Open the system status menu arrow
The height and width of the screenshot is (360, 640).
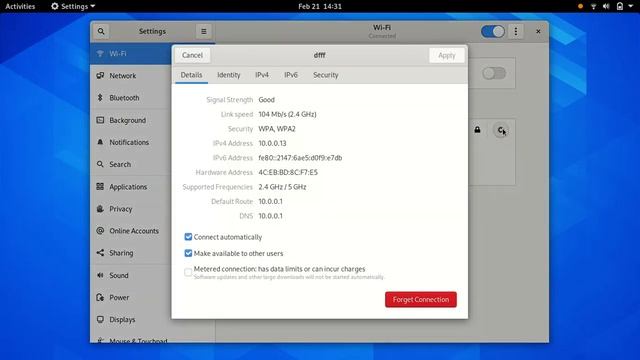tap(631, 6)
